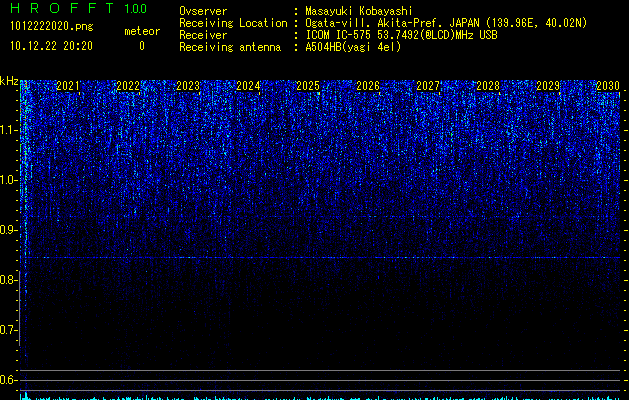Click the 0.7 frequency axis label
The width and height of the screenshot is (629, 400).
click(8, 330)
